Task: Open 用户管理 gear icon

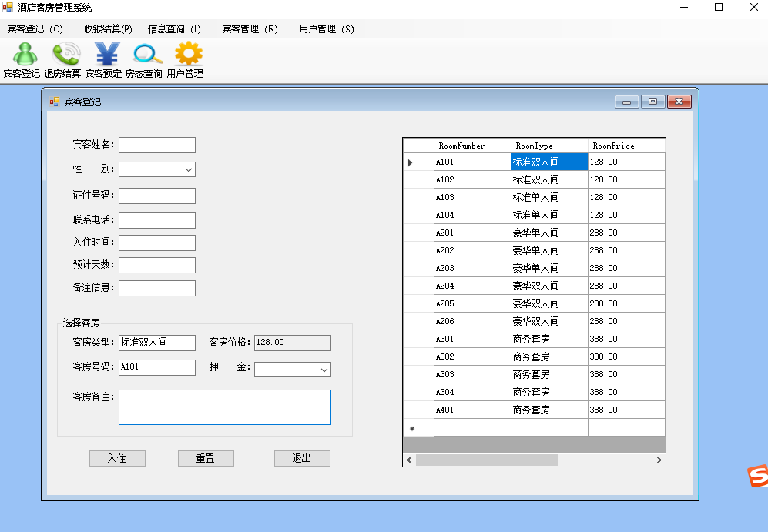Action: (189, 54)
